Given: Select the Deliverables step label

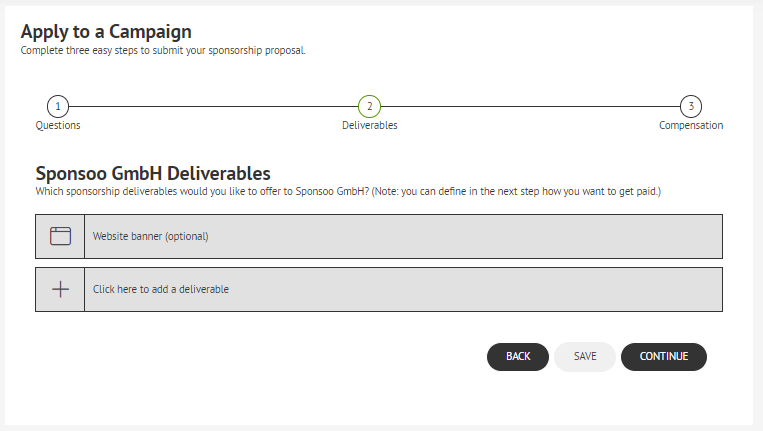Looking at the screenshot, I should click(369, 126).
